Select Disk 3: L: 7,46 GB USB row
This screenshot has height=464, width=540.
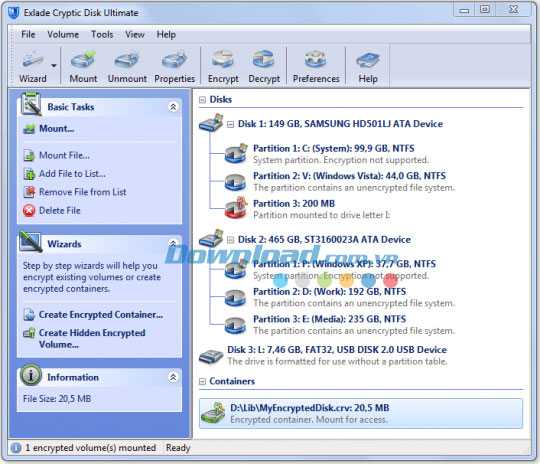point(337,355)
